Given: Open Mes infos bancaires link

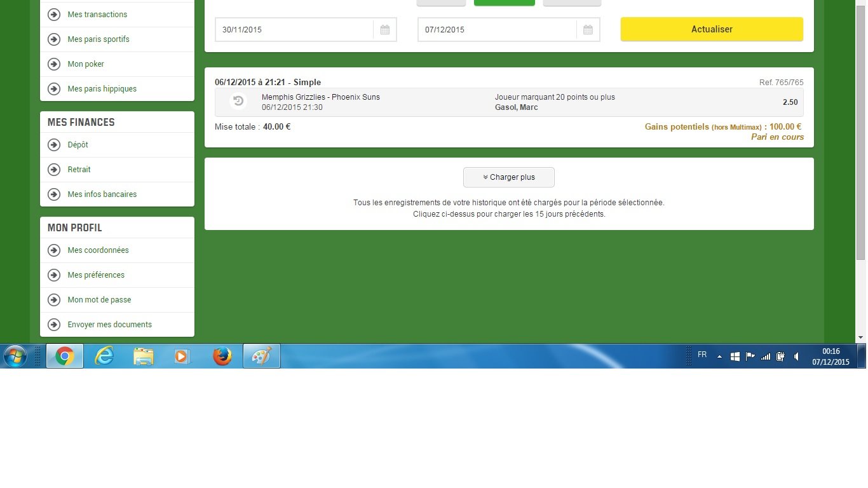Looking at the screenshot, I should click(102, 194).
